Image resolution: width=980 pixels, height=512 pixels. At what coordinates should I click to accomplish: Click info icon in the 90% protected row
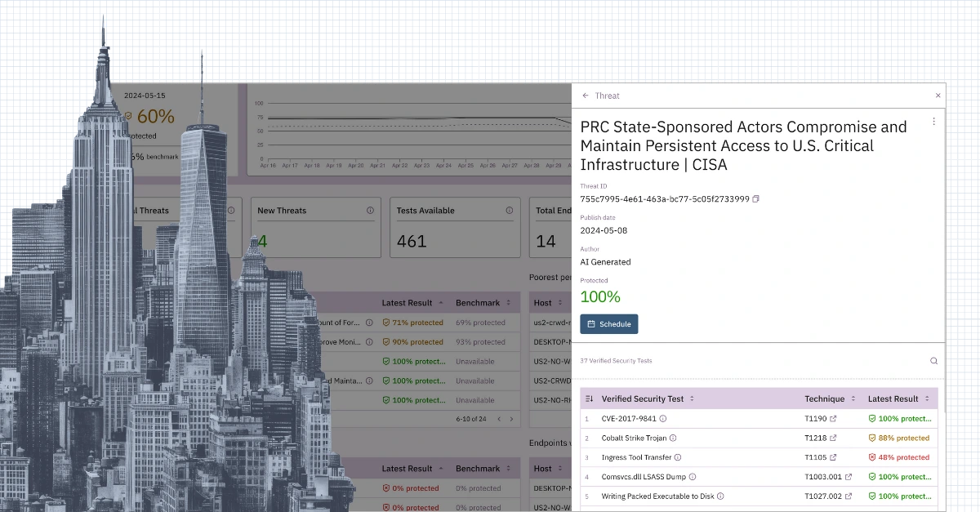(x=369, y=342)
